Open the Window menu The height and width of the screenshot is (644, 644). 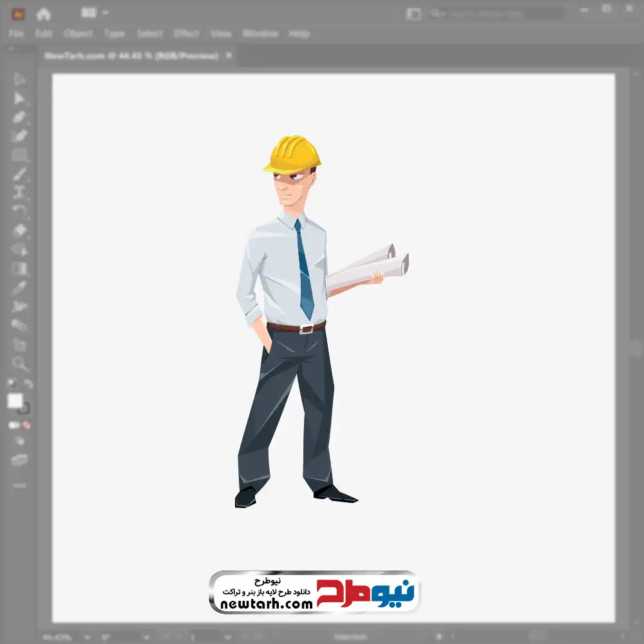[x=260, y=33]
